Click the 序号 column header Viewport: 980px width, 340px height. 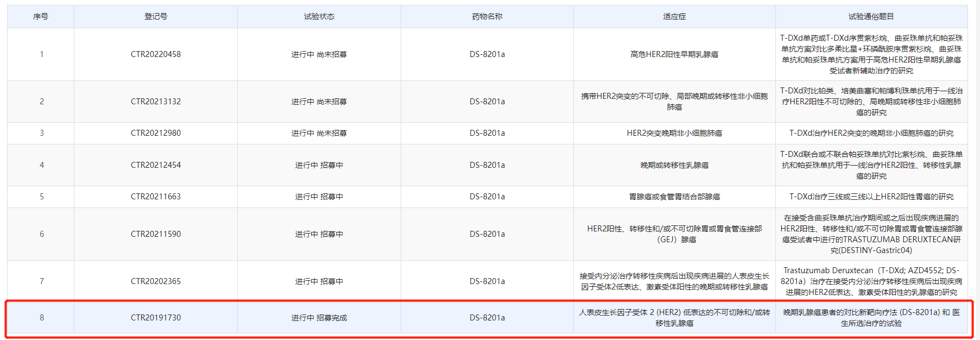coord(41,17)
